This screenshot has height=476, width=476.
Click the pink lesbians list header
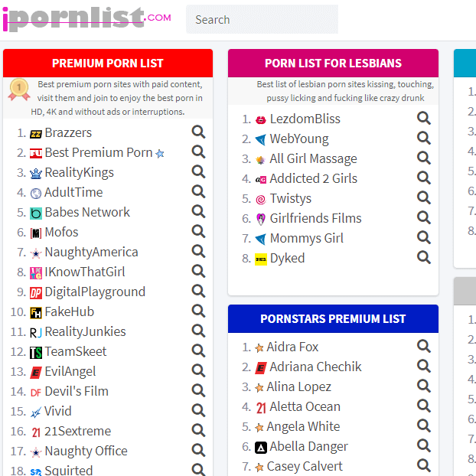[333, 64]
